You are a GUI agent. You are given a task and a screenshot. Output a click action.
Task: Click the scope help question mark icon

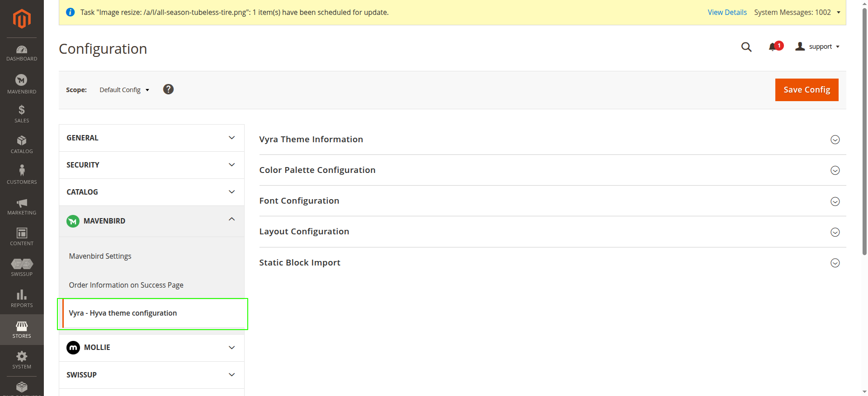tap(168, 89)
